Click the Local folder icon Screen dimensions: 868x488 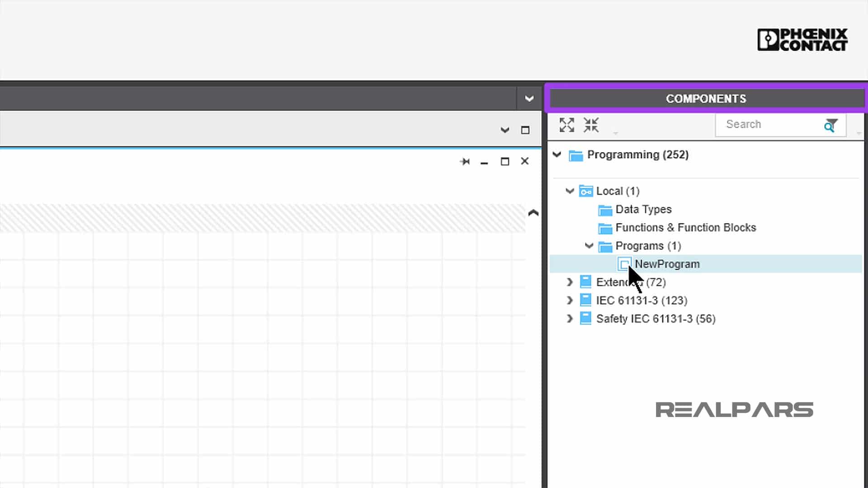click(x=585, y=191)
